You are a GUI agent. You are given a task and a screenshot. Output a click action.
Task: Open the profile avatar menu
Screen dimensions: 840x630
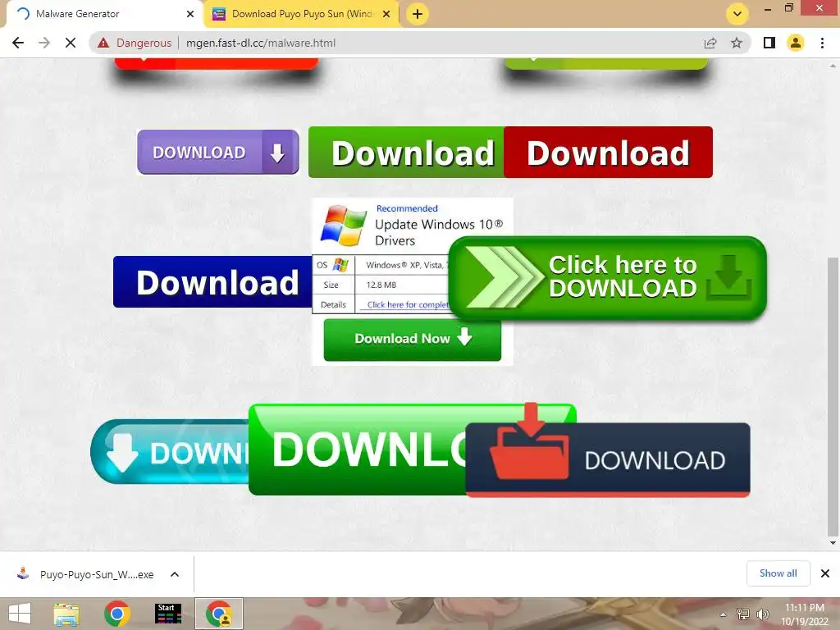tap(796, 43)
